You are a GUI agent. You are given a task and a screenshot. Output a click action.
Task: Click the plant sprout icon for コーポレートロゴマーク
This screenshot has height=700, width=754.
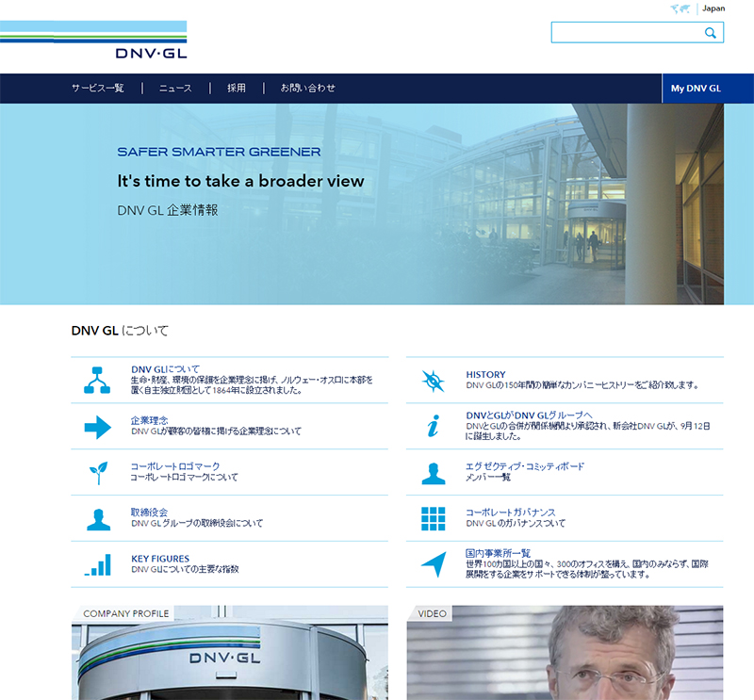[x=99, y=473]
